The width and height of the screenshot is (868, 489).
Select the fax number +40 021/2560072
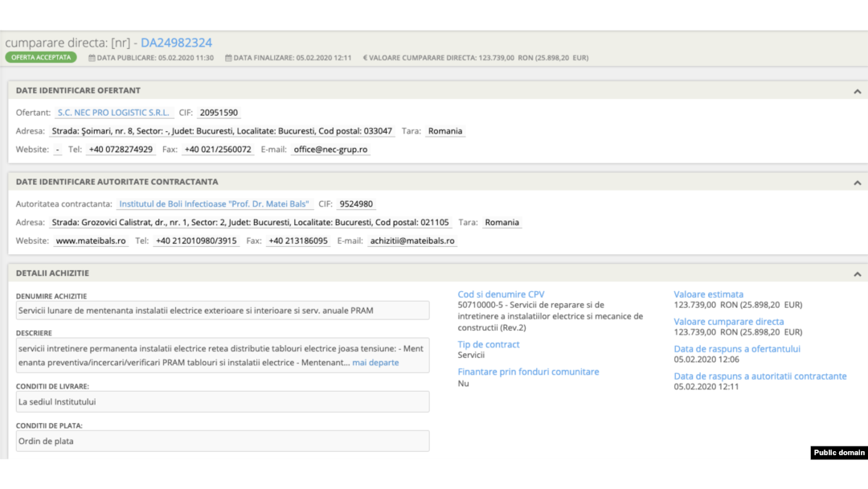[218, 150]
